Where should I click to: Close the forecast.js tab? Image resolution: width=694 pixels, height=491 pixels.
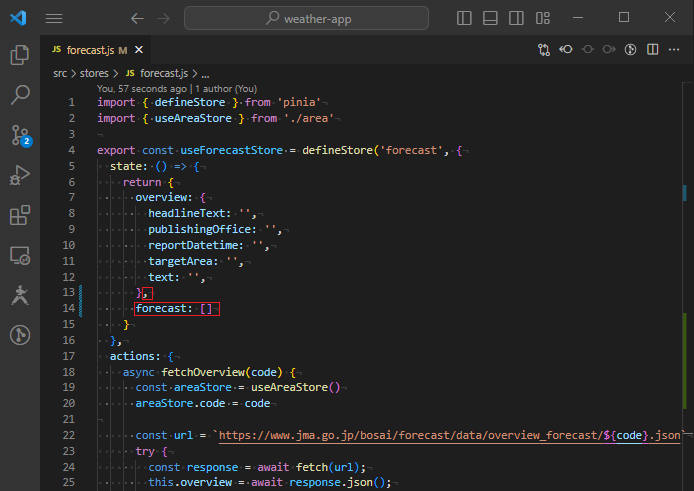tap(139, 50)
